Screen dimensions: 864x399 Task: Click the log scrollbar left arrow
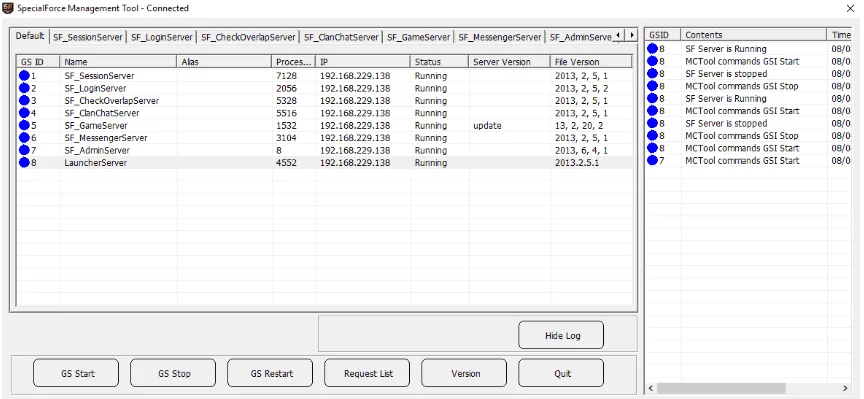651,388
